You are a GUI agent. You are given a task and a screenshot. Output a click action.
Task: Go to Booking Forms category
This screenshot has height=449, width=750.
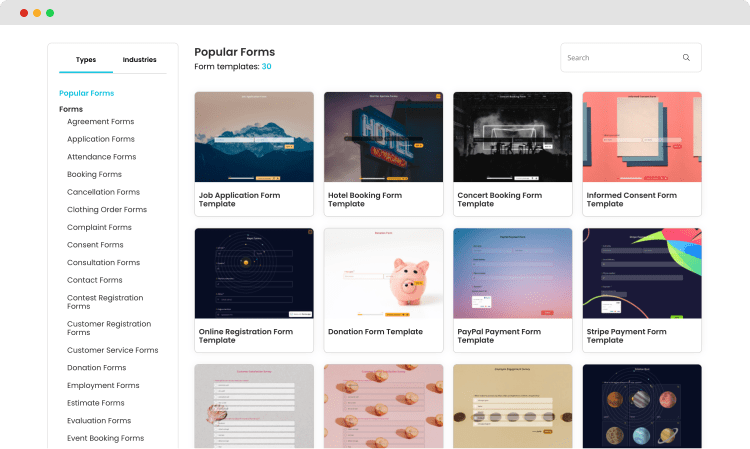pos(94,174)
